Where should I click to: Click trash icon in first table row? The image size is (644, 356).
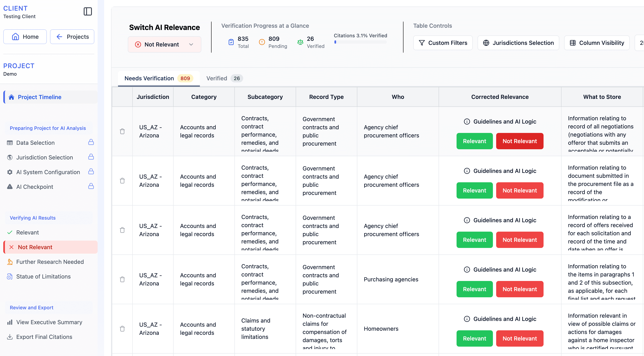click(122, 131)
